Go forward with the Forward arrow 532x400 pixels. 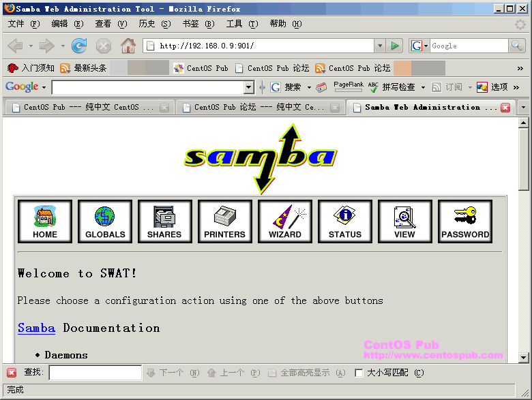47,46
